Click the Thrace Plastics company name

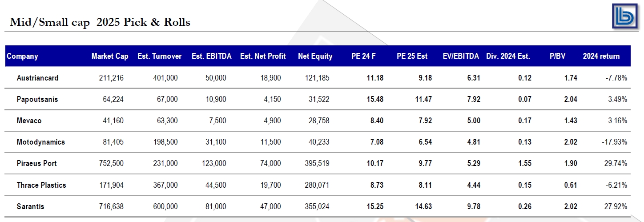point(41,185)
